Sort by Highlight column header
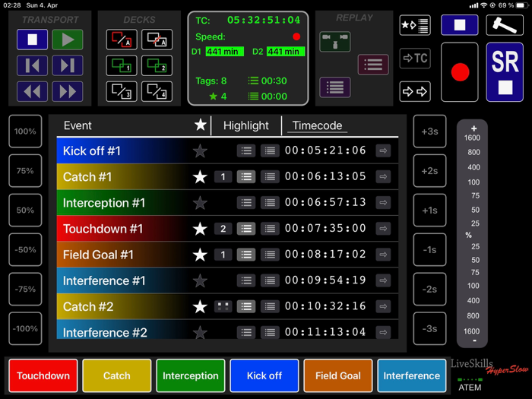 pos(246,125)
